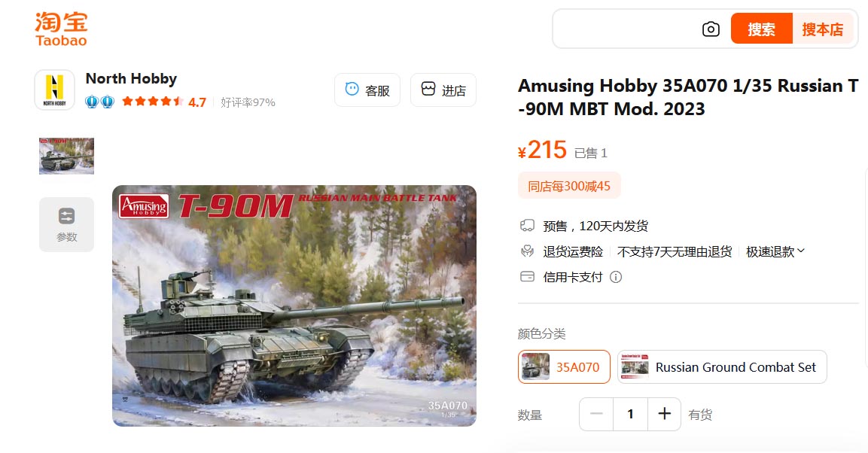Click the 搜索 search button
Viewport: 868px width, 453px height.
(x=762, y=29)
